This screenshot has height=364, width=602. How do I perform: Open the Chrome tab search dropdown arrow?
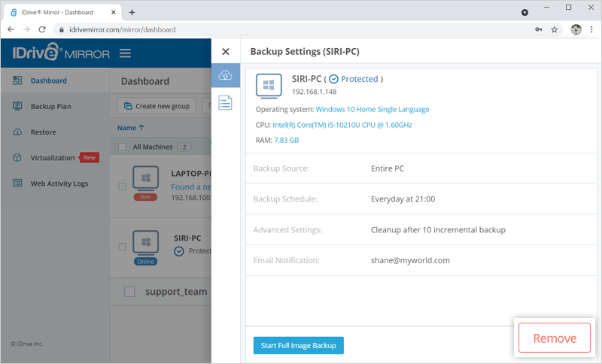click(x=524, y=12)
